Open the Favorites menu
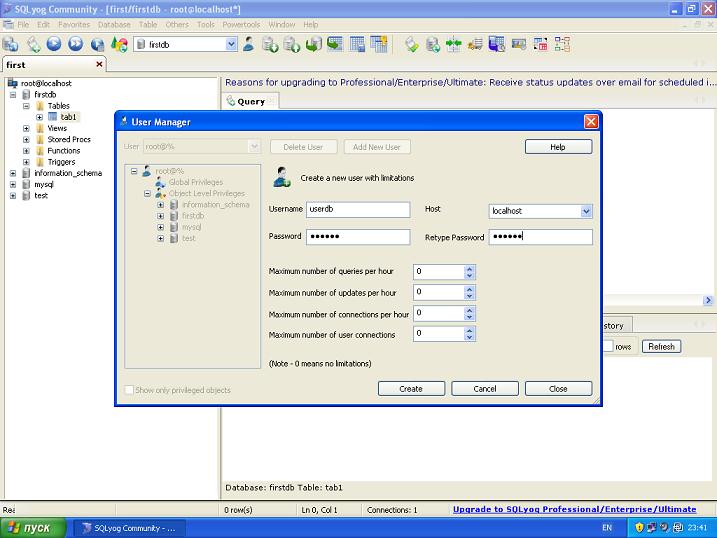This screenshot has height=538, width=717. 74,25
